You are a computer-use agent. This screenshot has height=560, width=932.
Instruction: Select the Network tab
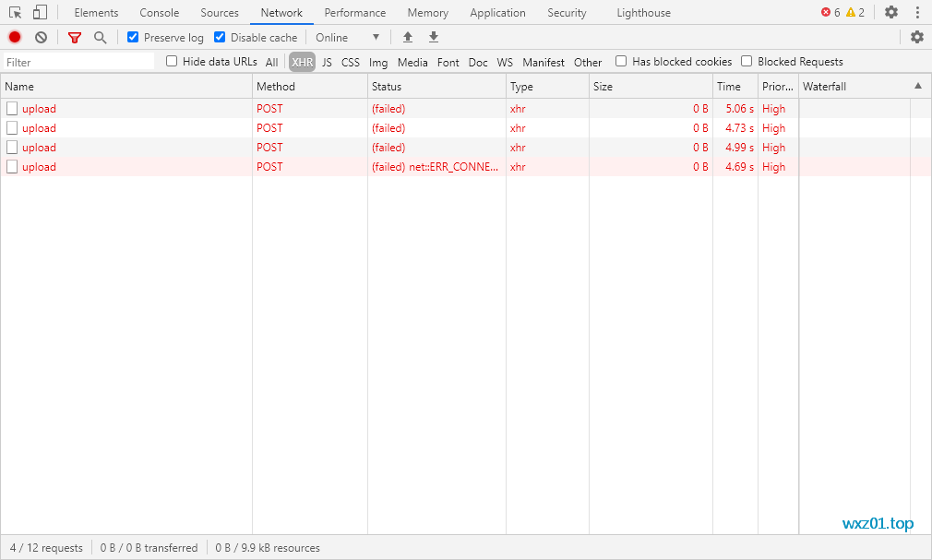pos(281,13)
